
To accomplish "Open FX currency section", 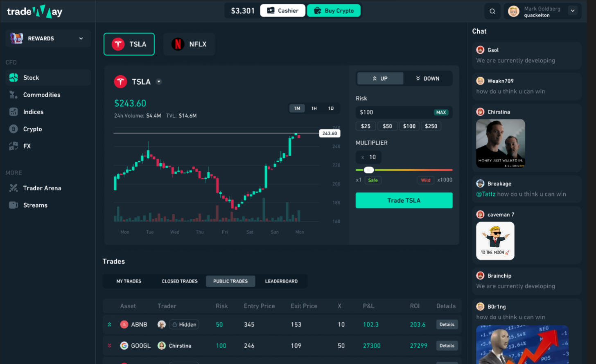I will click(x=27, y=146).
